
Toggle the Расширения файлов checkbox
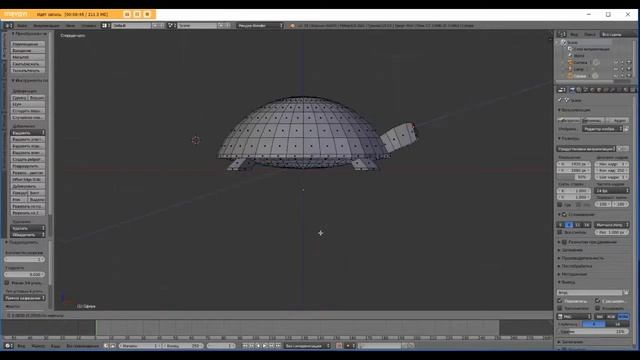point(598,301)
